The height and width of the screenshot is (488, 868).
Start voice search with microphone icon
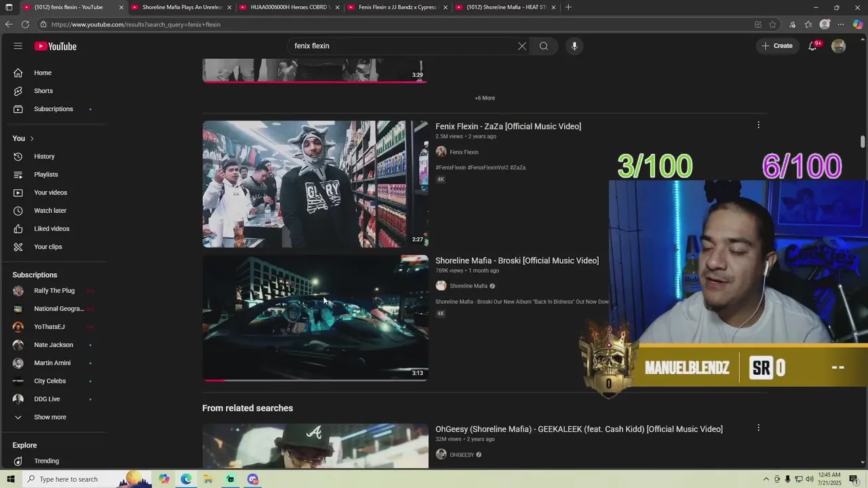pos(574,46)
